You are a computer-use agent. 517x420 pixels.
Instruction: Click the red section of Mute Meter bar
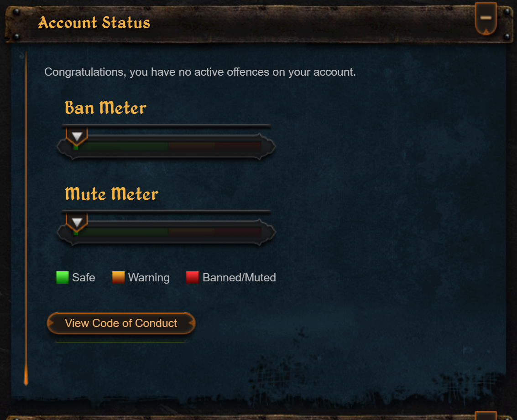click(238, 232)
